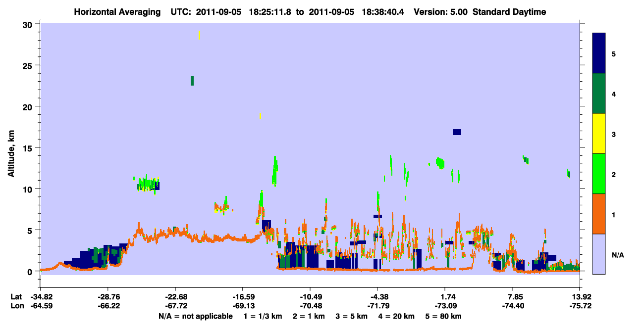The image size is (644, 330).
Task: Click the green-yellow cloud cluster at 10 km altitude
Action: coord(148,184)
